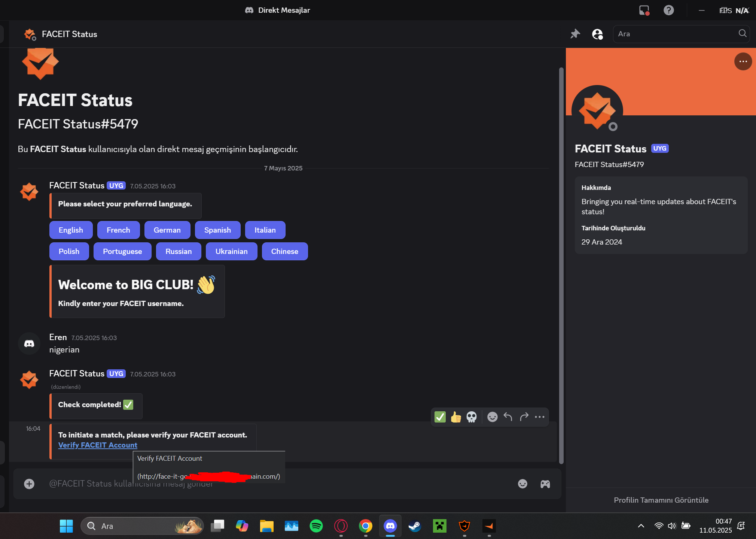Reply to the message with reply arrow
The image size is (756, 539).
pyautogui.click(x=508, y=417)
